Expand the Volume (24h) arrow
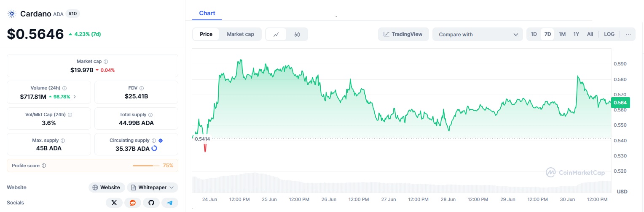 [75, 97]
